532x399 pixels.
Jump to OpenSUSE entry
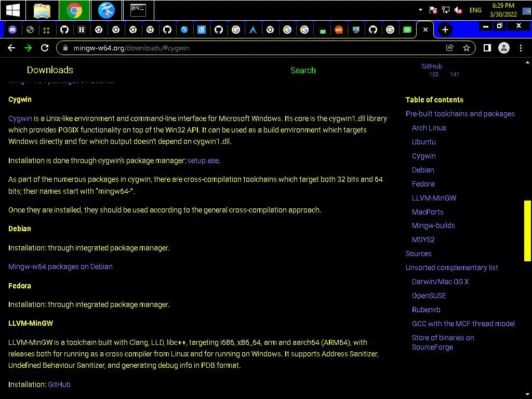(x=429, y=296)
